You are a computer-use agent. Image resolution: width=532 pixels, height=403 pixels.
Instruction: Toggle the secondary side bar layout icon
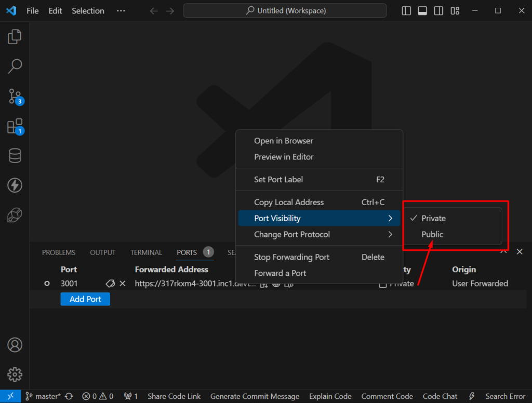pyautogui.click(x=438, y=11)
